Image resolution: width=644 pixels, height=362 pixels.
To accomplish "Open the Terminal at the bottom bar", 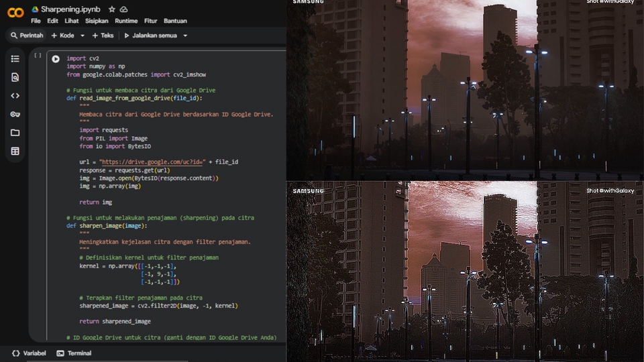I will 74,353.
